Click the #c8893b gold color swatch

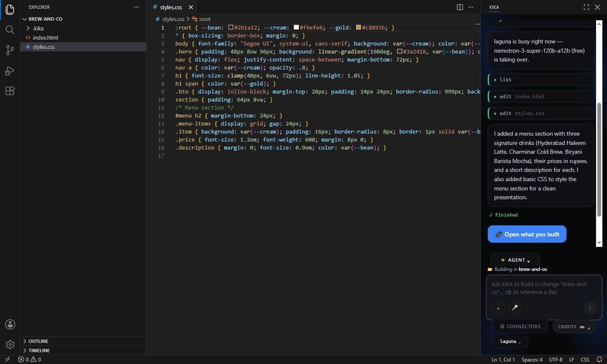358,28
